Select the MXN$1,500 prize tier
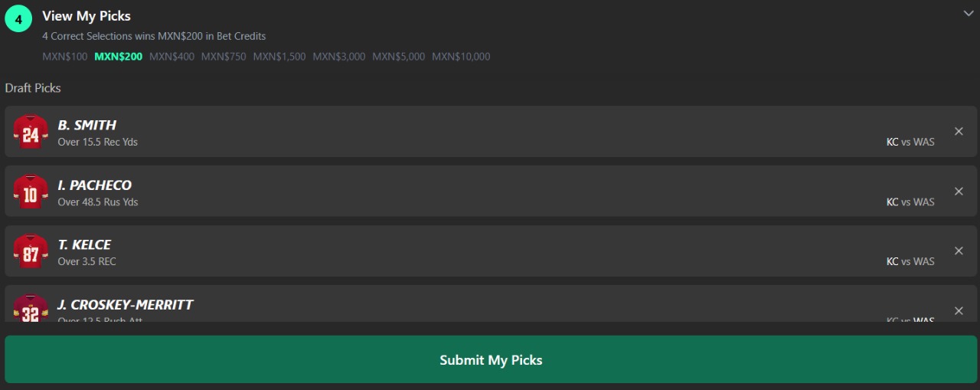This screenshot has height=390, width=980. (279, 57)
